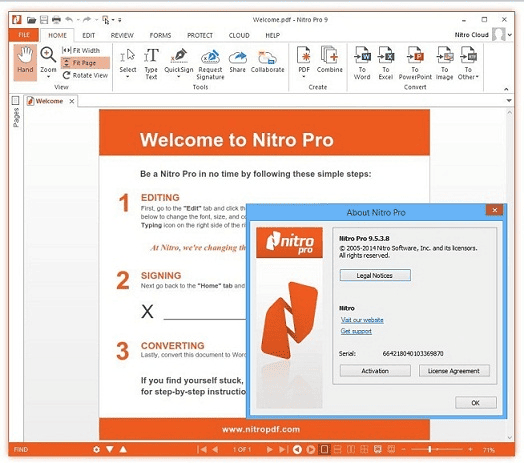Select the Hand tool
Image resolution: width=524 pixels, height=463 pixels.
[x=25, y=62]
